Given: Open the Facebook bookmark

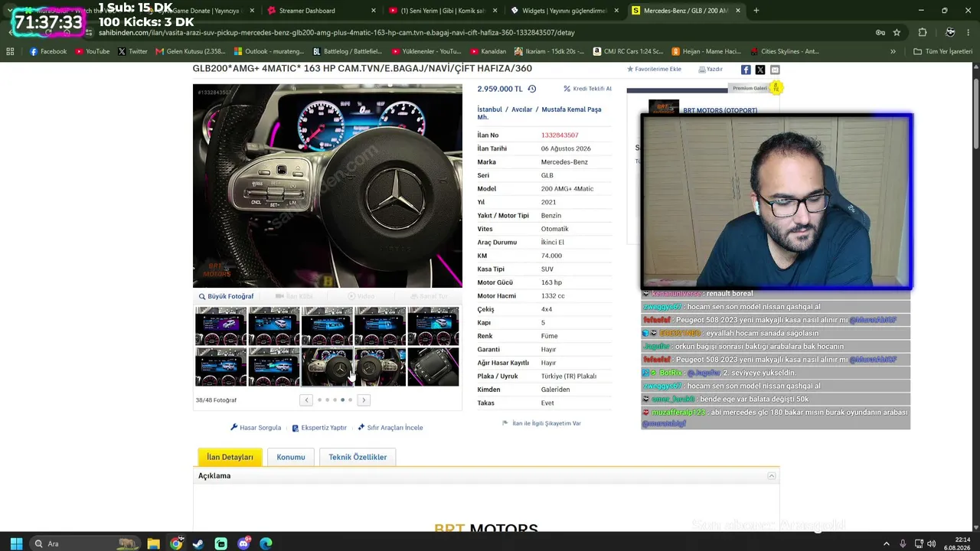Looking at the screenshot, I should click(x=48, y=51).
